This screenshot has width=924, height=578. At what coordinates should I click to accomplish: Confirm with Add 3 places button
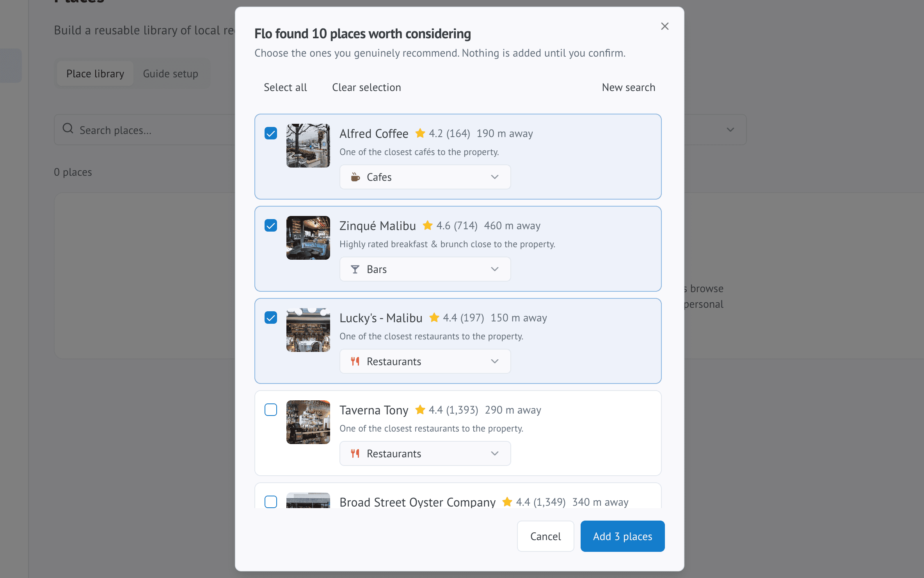tap(623, 536)
